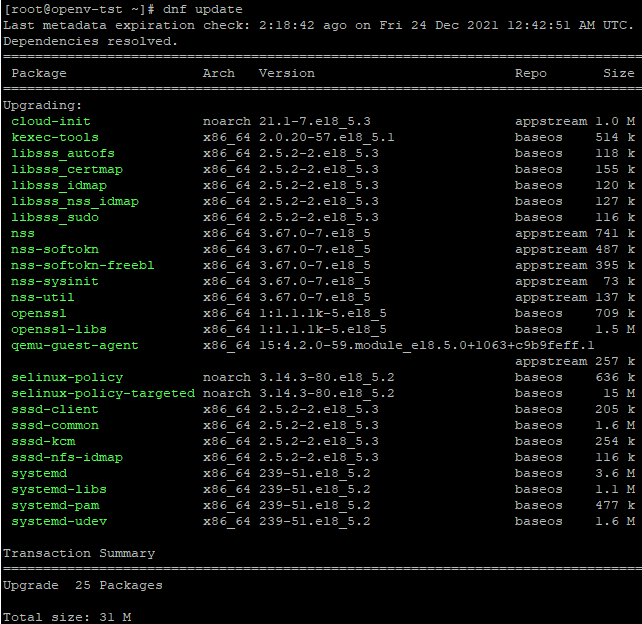
Task: Click the '15 M' size of selinux-policy-targeted
Action: click(x=619, y=393)
